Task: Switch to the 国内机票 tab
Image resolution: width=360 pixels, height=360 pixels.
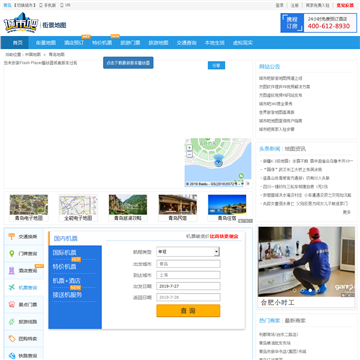Action: tap(66, 239)
